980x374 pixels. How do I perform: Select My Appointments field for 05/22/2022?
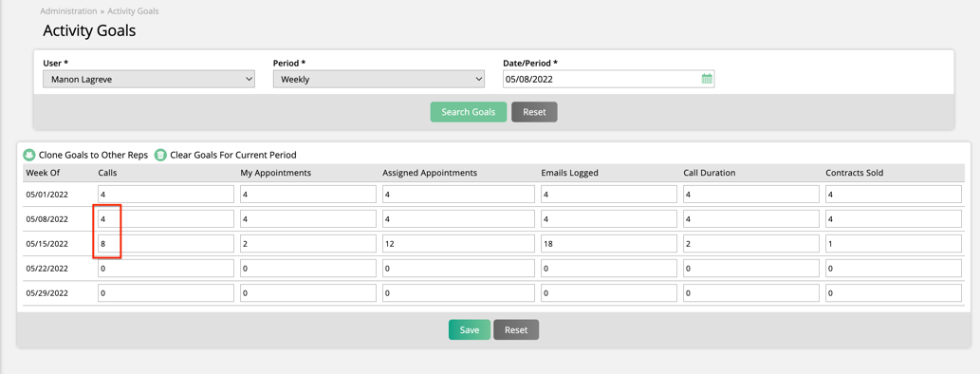308,269
